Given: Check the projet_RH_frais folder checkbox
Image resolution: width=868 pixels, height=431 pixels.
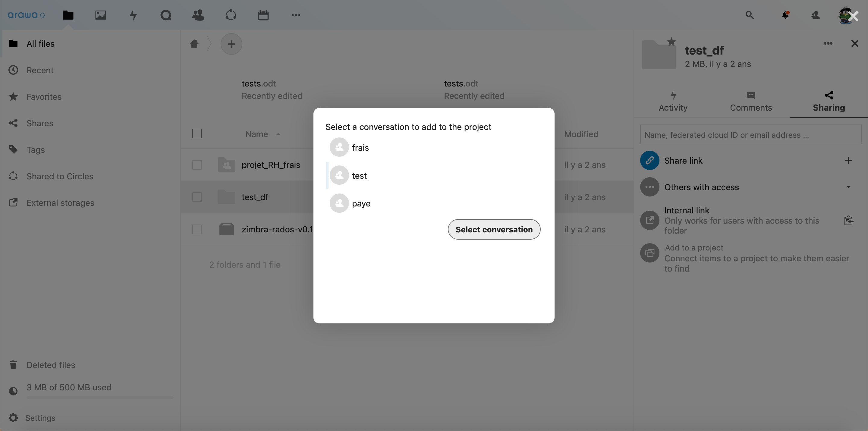Looking at the screenshot, I should [197, 165].
